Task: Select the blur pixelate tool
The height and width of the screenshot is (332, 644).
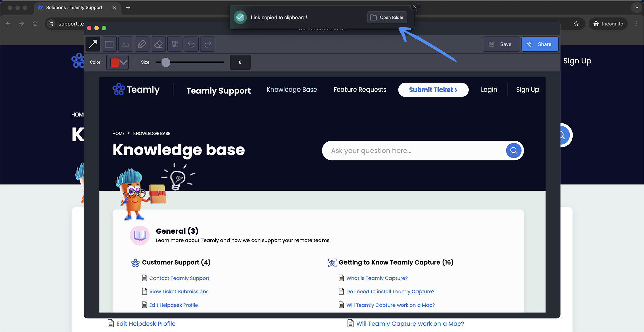Action: pos(175,44)
